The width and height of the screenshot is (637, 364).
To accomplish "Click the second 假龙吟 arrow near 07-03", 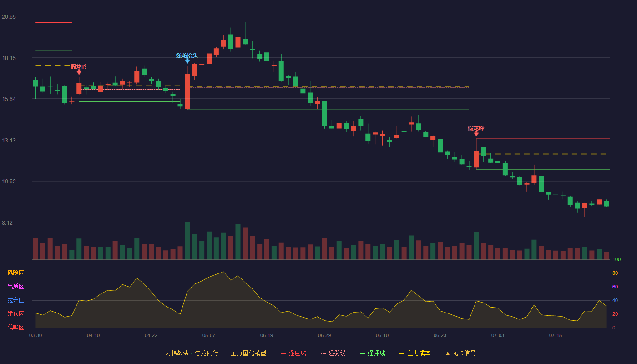I will [476, 133].
